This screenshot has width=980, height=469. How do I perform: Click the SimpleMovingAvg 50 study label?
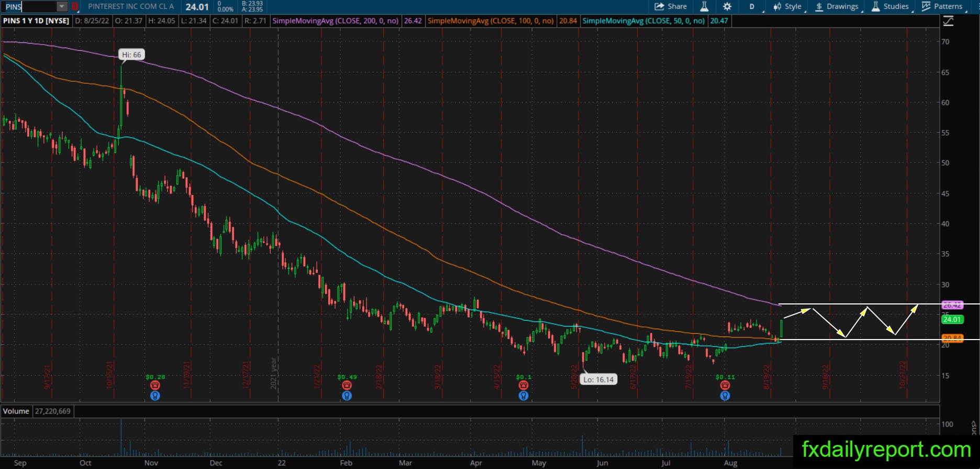click(x=643, y=21)
